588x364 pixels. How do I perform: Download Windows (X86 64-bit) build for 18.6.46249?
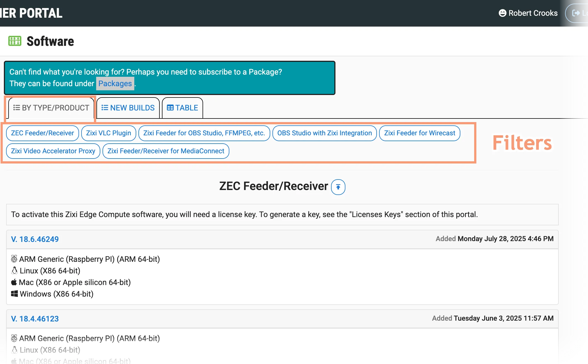click(57, 294)
